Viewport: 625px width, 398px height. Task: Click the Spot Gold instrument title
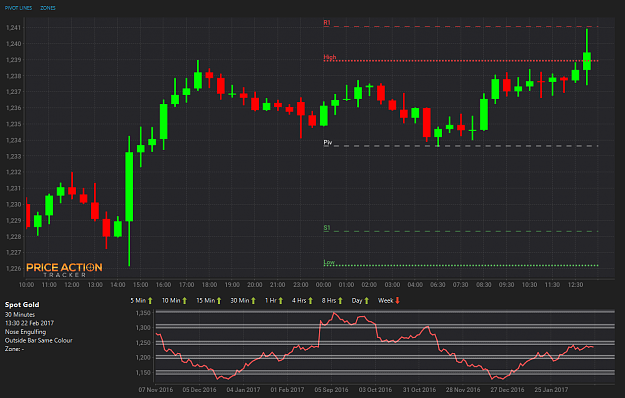pos(22,305)
